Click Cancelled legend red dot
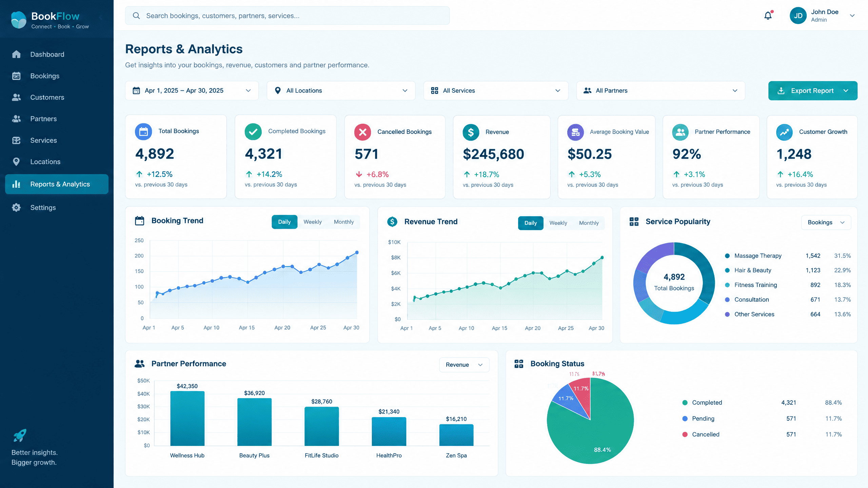868x488 pixels. (x=685, y=434)
